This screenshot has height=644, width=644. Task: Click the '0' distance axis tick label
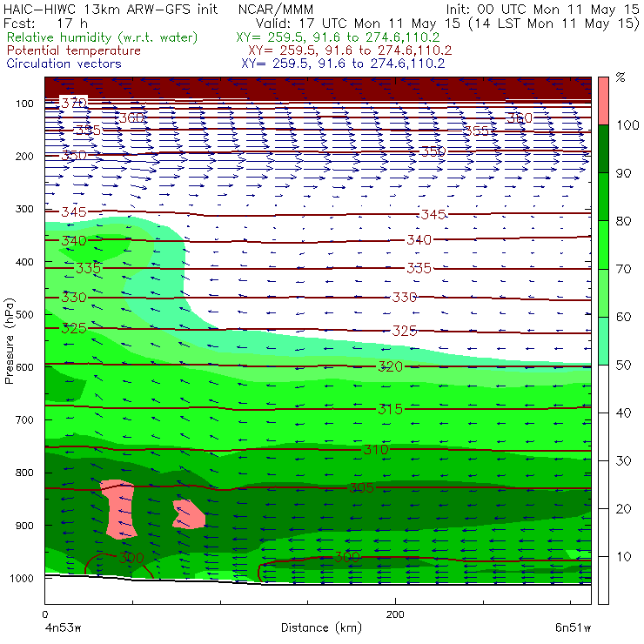[44, 614]
